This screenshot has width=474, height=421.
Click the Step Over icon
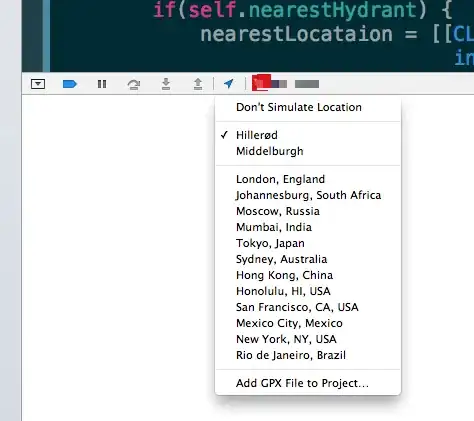(x=134, y=84)
